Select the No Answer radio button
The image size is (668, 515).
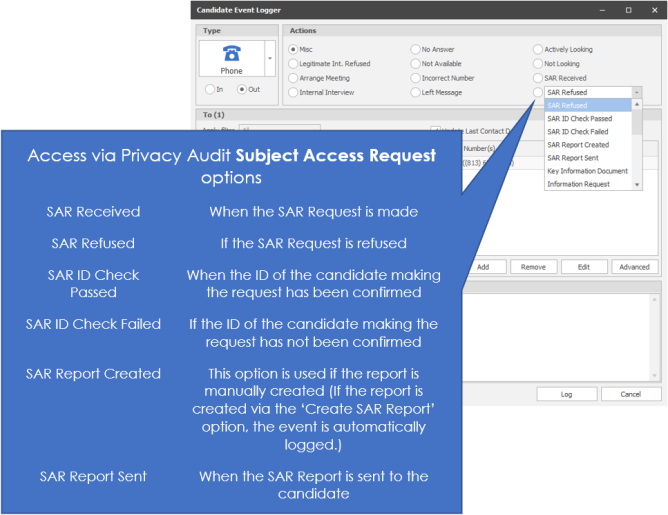coord(415,49)
